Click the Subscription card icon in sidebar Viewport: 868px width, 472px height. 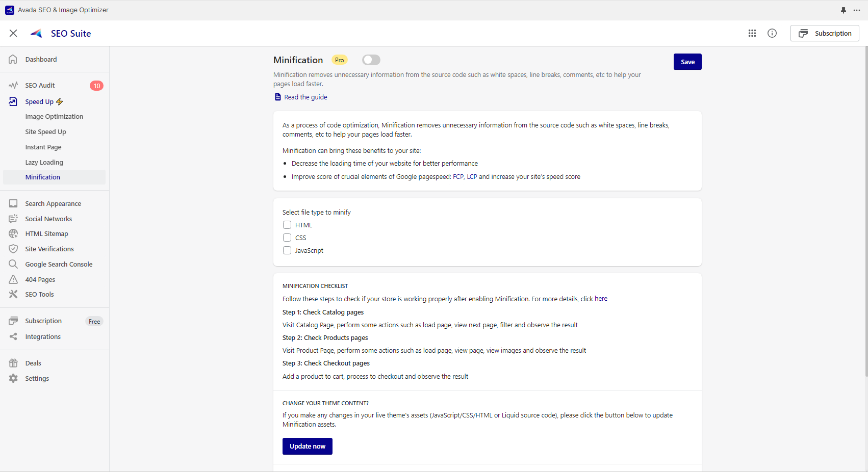pos(13,321)
